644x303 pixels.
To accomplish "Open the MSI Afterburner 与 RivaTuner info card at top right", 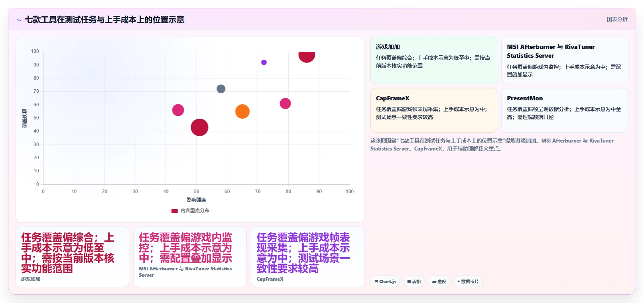I will click(x=565, y=61).
